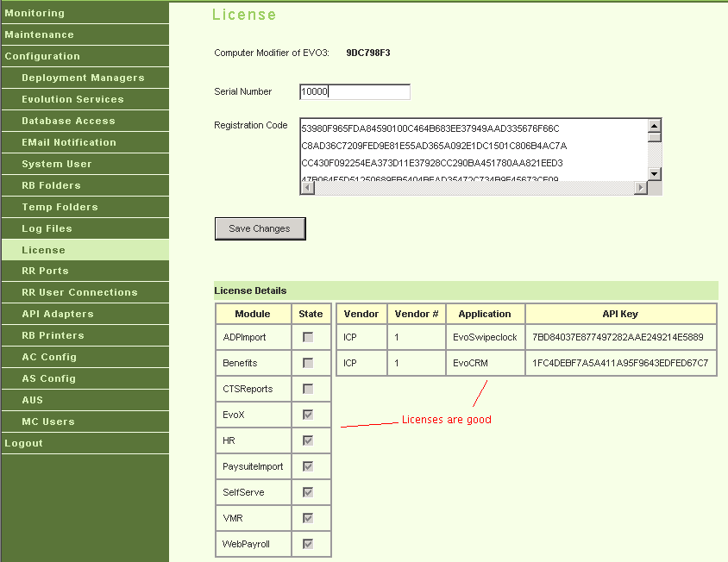Toggle the WebPayroll module checkbox
The height and width of the screenshot is (562, 728).
[x=308, y=544]
